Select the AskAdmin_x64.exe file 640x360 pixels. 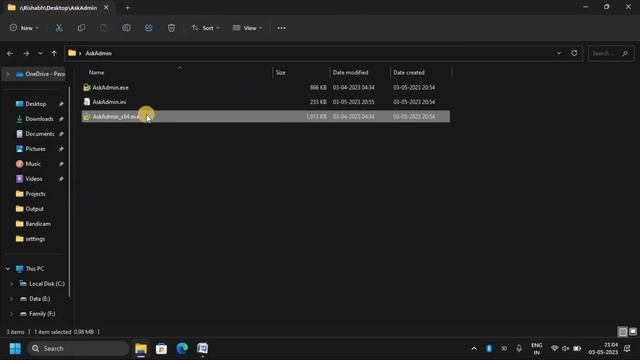pos(266,116)
